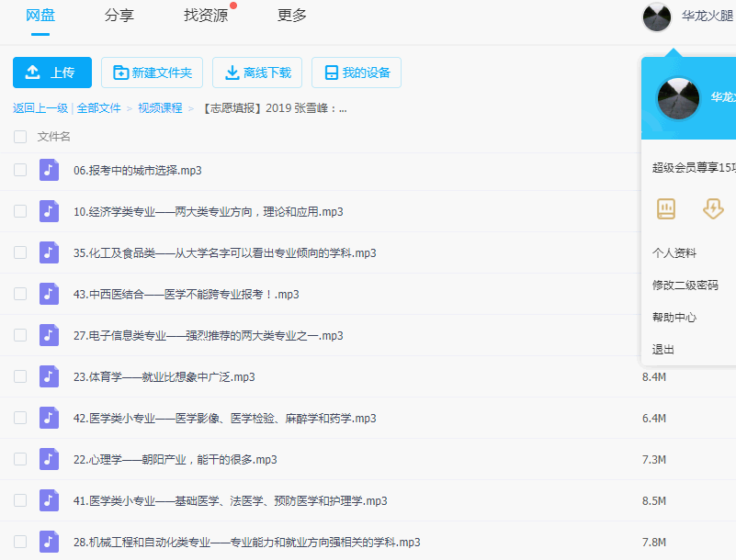This screenshot has height=560, width=736.
Task: Click the music icon for 27.电子信息类专业 file
Action: pos(49,335)
